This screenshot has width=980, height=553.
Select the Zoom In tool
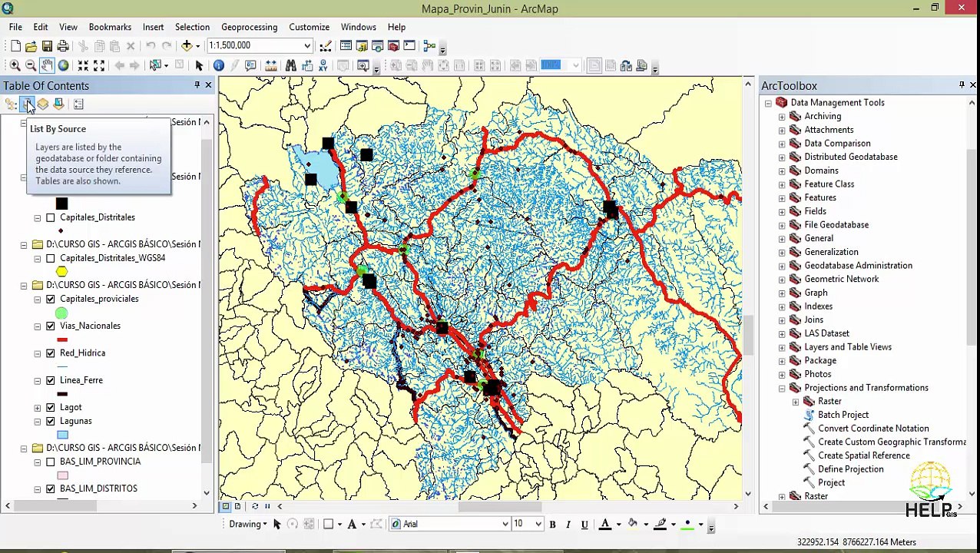(x=15, y=66)
